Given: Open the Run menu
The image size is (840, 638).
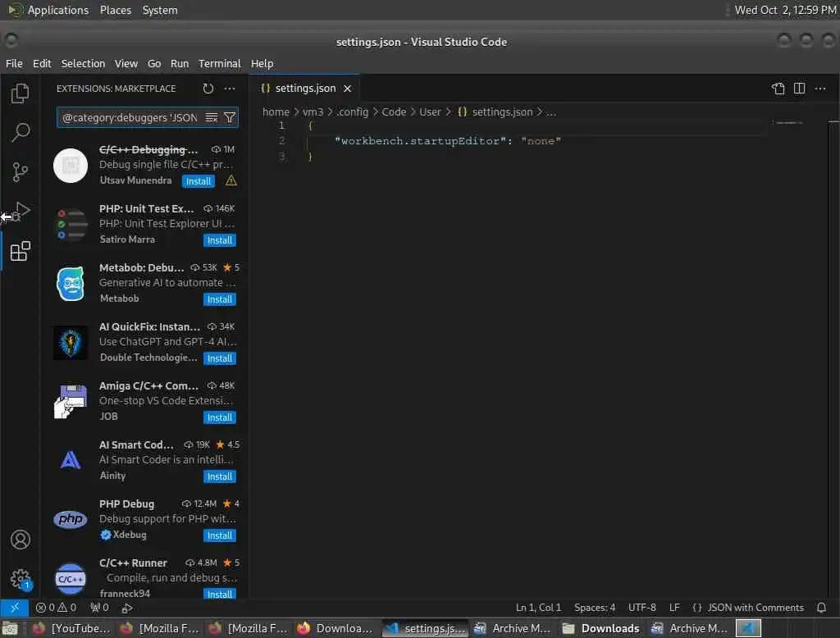Looking at the screenshot, I should coord(180,63).
